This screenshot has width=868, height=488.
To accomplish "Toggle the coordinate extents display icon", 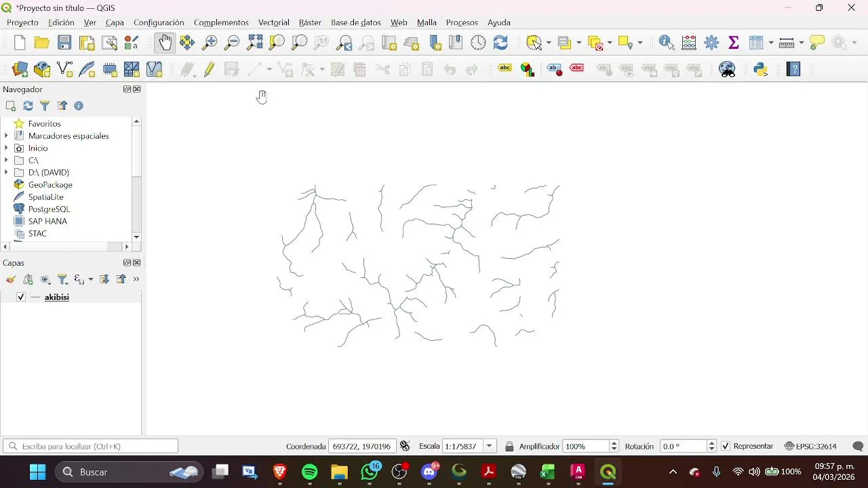I will coord(405,446).
